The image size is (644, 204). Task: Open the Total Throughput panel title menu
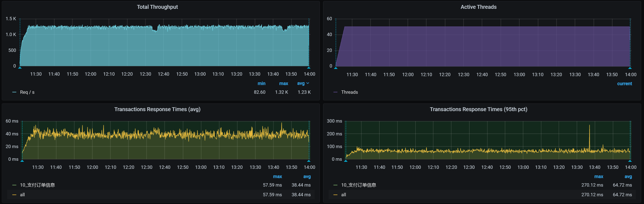pos(157,7)
